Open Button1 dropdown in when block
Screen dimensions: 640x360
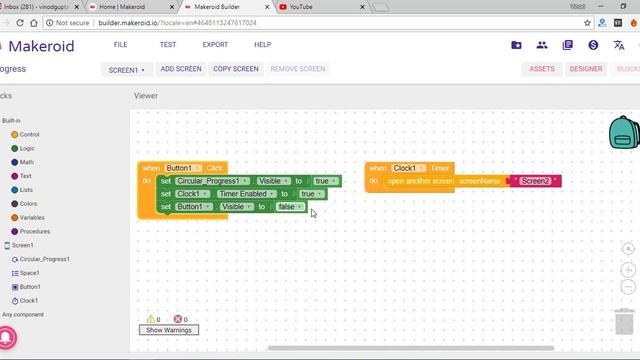[183, 168]
